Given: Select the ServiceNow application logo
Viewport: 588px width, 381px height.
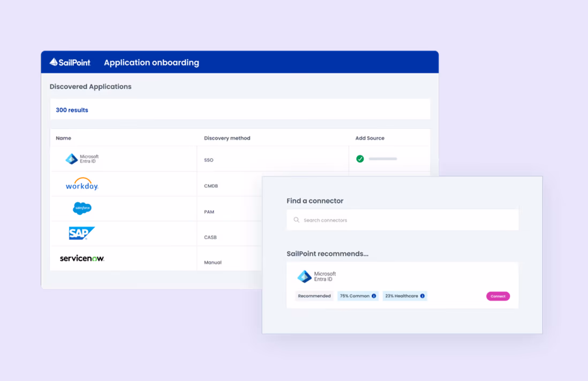Looking at the screenshot, I should pyautogui.click(x=82, y=258).
